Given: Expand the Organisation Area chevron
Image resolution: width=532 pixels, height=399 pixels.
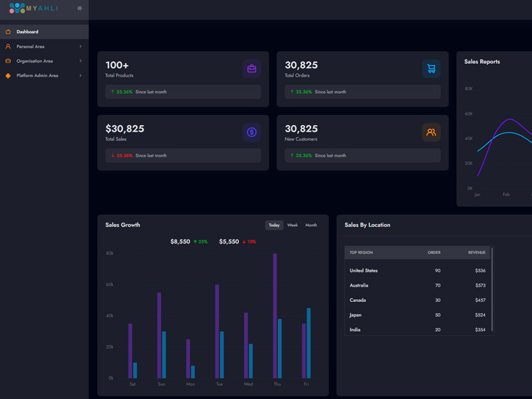Looking at the screenshot, I should [x=80, y=61].
